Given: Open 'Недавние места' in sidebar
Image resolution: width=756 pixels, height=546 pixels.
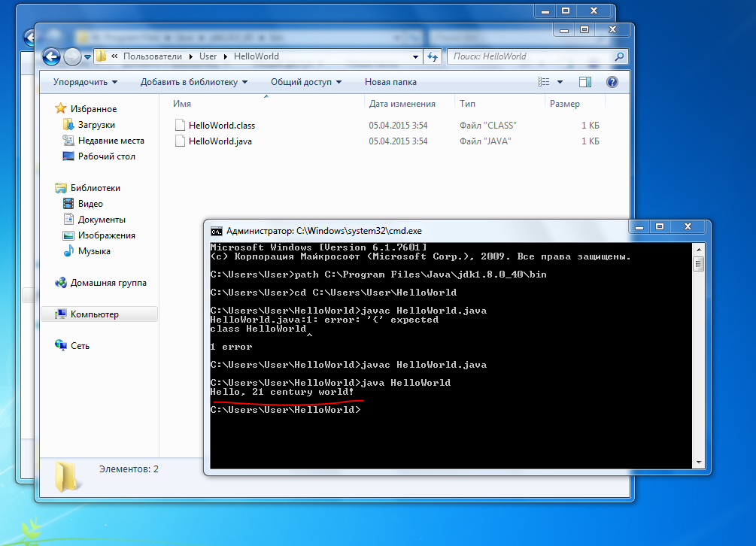Looking at the screenshot, I should click(111, 141).
